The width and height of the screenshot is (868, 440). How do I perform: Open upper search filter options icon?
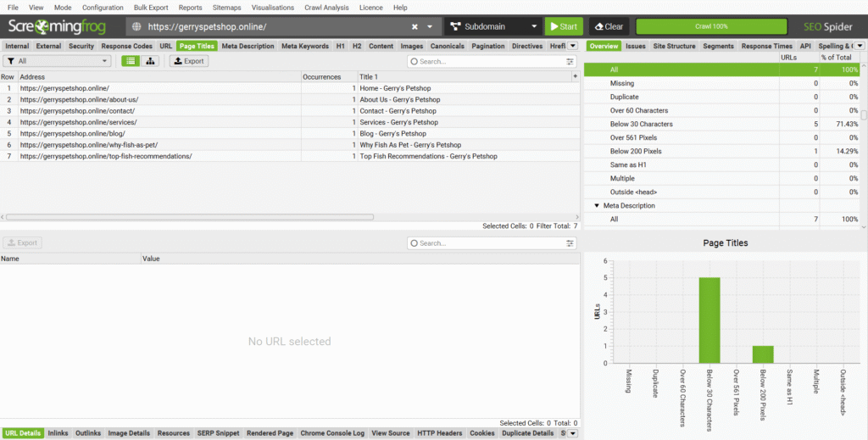pos(570,61)
